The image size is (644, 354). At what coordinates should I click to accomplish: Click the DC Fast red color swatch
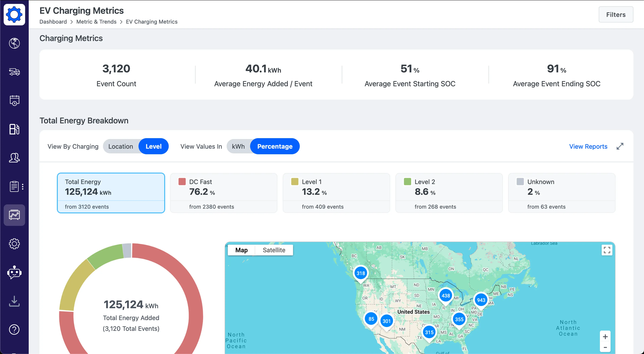point(182,182)
